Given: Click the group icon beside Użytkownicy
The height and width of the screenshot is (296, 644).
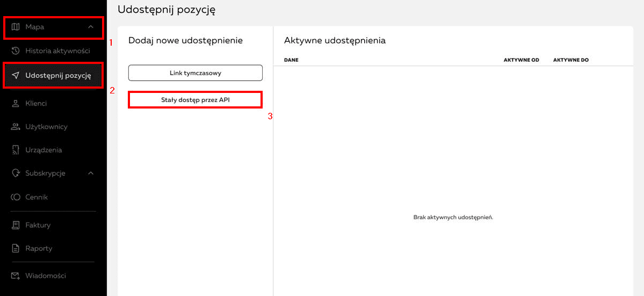Looking at the screenshot, I should click(x=16, y=126).
